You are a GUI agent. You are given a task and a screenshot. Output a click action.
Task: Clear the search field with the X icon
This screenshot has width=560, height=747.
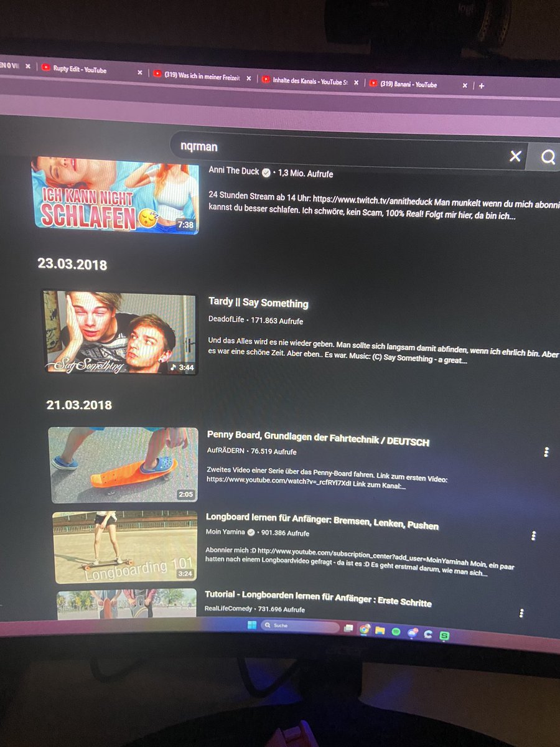pyautogui.click(x=515, y=156)
